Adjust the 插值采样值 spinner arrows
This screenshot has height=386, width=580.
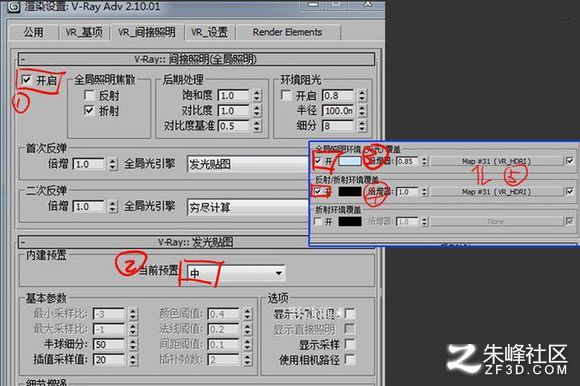[x=133, y=359]
